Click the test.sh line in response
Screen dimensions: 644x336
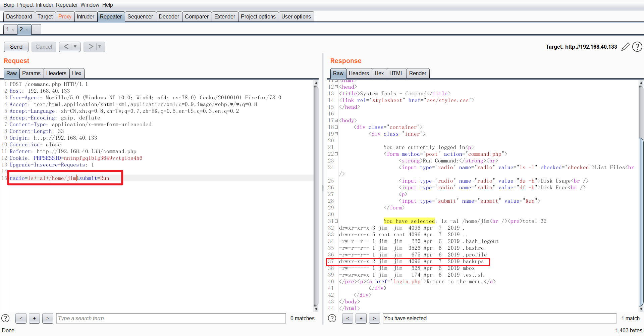pyautogui.click(x=412, y=275)
